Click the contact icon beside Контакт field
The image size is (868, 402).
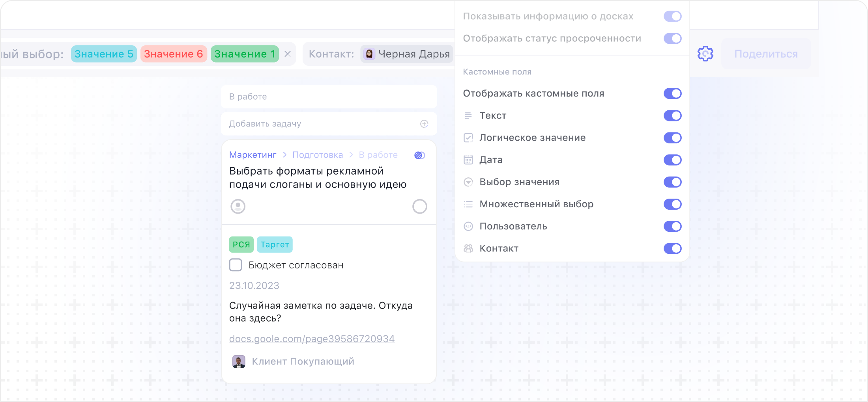[468, 248]
